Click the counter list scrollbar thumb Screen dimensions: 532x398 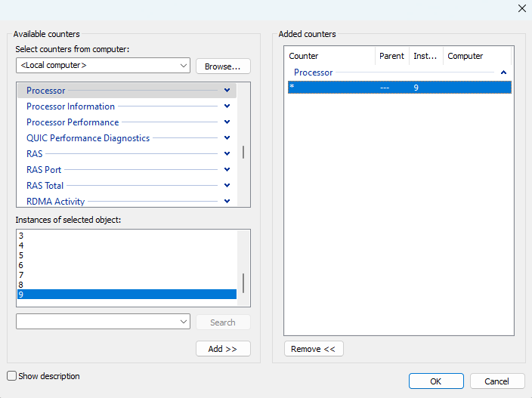[243, 152]
